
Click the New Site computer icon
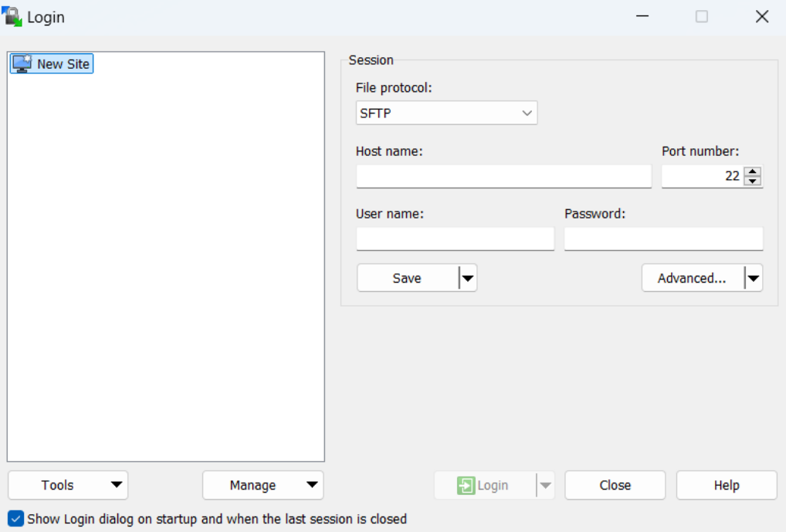[x=22, y=64]
